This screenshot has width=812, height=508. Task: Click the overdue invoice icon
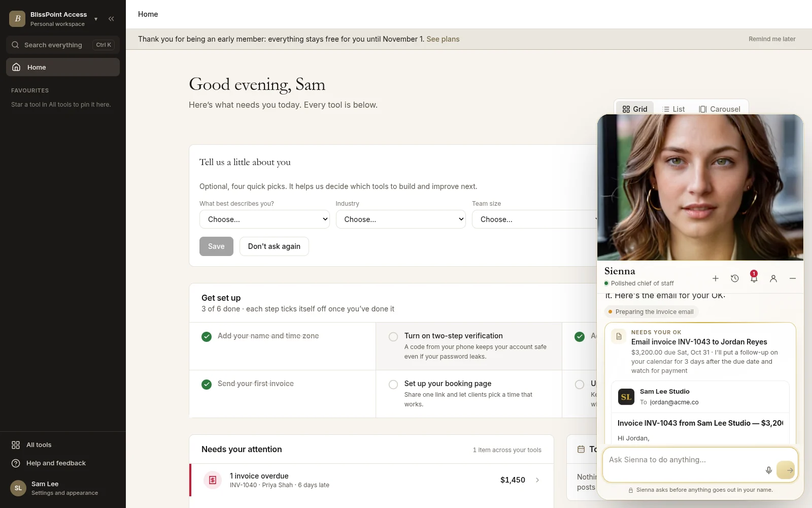tap(213, 480)
